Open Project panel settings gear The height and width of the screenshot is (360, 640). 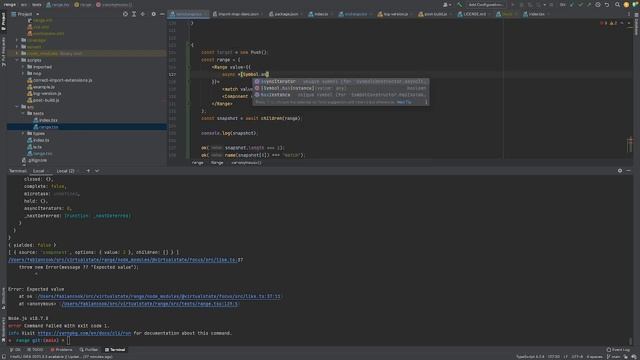coord(153,14)
